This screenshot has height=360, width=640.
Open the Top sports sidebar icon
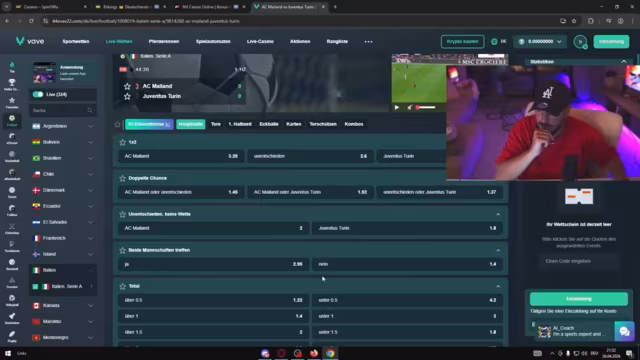(x=12, y=65)
